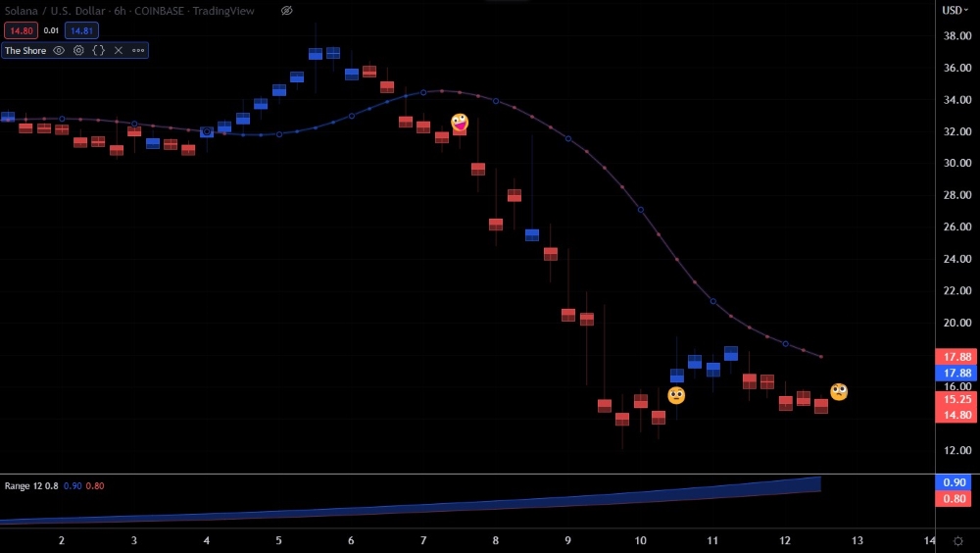
Task: Click the blue 0.90 value in Range legend
Action: (x=73, y=486)
